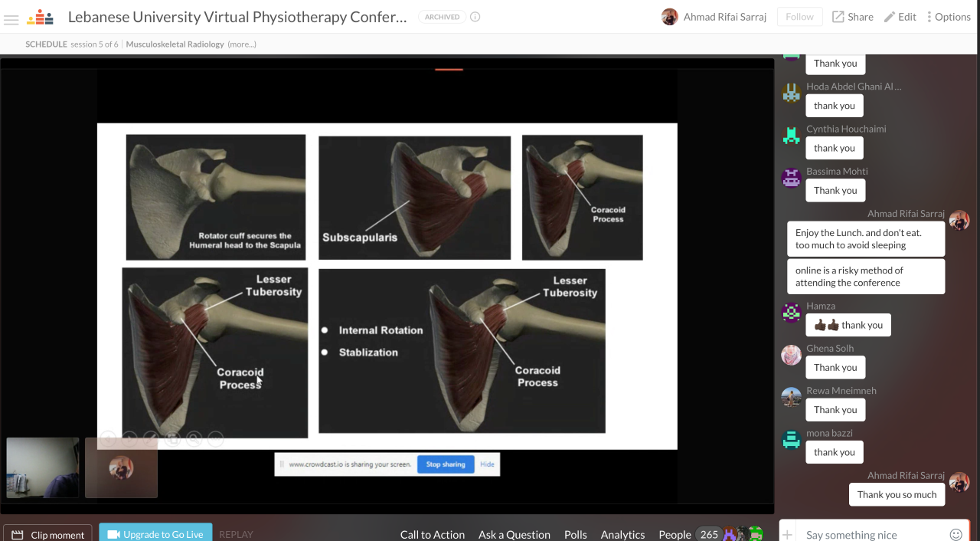Open the Polls tab
This screenshot has width=980, height=541.
tap(575, 534)
